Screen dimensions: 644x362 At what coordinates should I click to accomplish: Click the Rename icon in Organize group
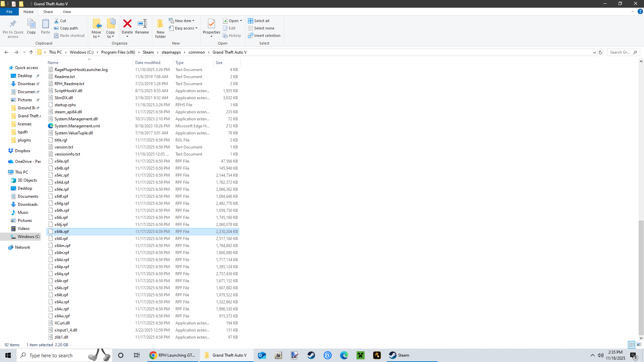click(142, 24)
